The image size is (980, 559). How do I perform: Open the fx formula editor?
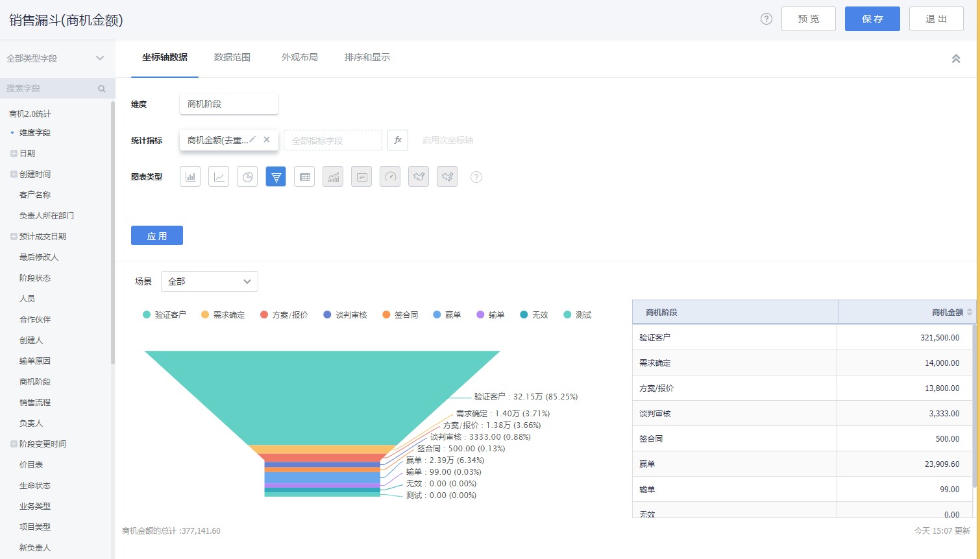point(398,140)
